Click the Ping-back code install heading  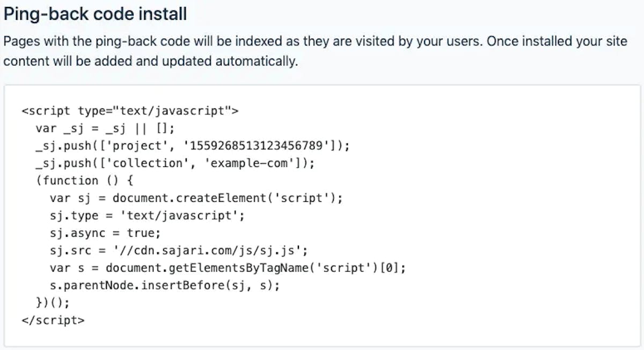coord(95,14)
